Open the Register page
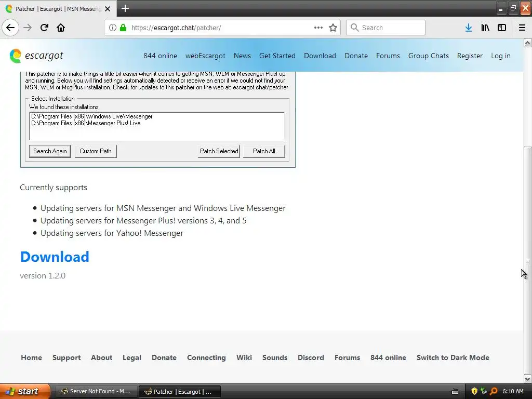This screenshot has width=532, height=399. click(470, 56)
